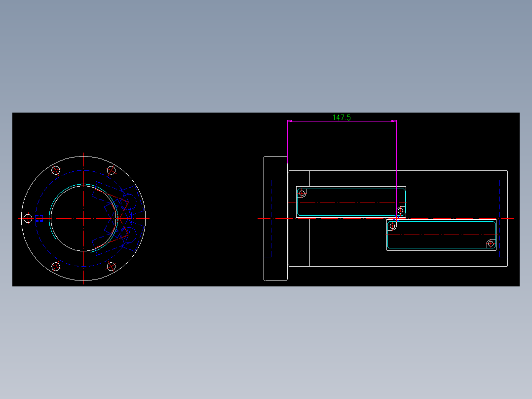
Task: Click the upper cyan slot in side view
Action: (x=350, y=189)
